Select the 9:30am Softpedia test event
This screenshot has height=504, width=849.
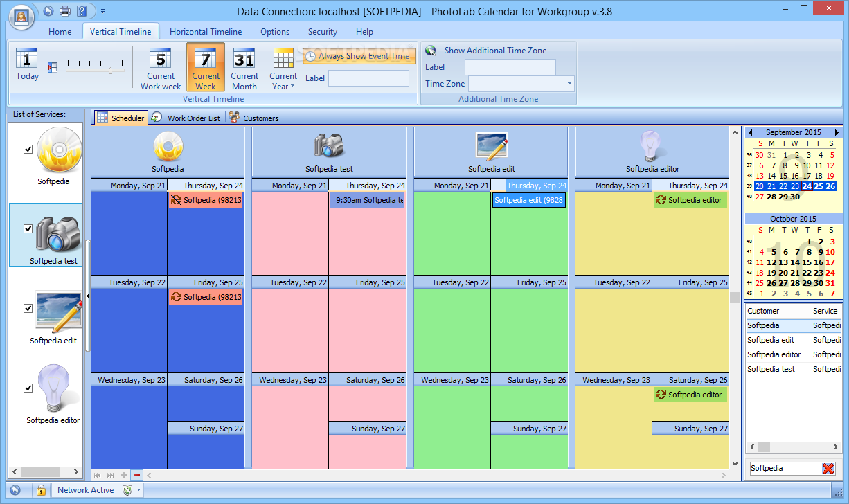point(368,200)
